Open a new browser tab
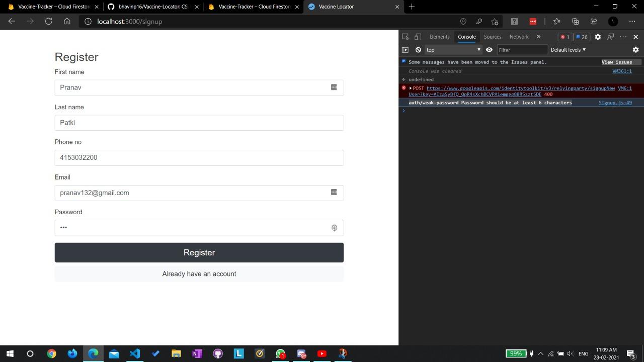 [412, 7]
